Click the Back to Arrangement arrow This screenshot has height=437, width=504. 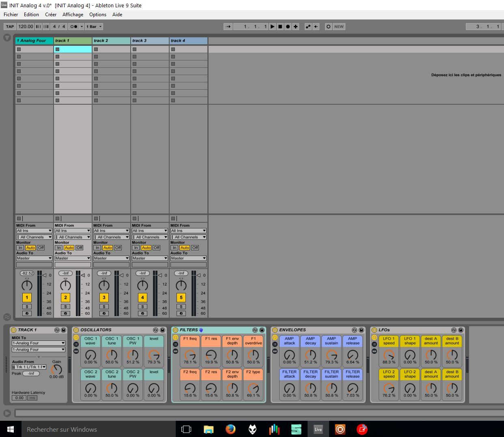pos(316,27)
